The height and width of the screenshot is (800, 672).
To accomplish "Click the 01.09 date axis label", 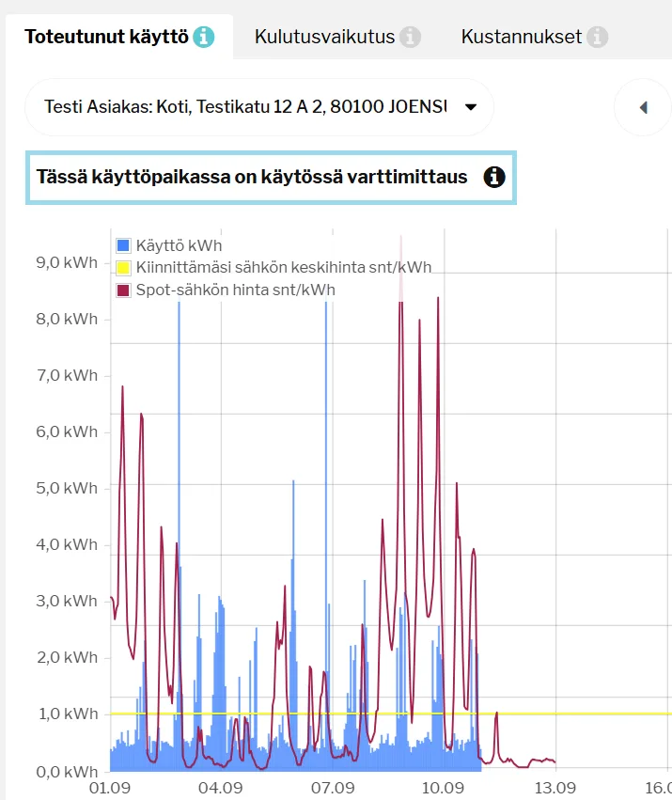I will click(x=110, y=787).
